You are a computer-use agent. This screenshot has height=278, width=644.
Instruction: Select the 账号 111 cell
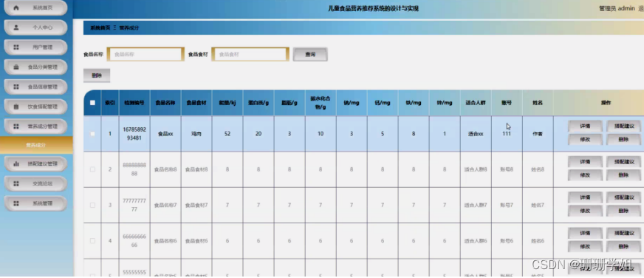point(507,134)
